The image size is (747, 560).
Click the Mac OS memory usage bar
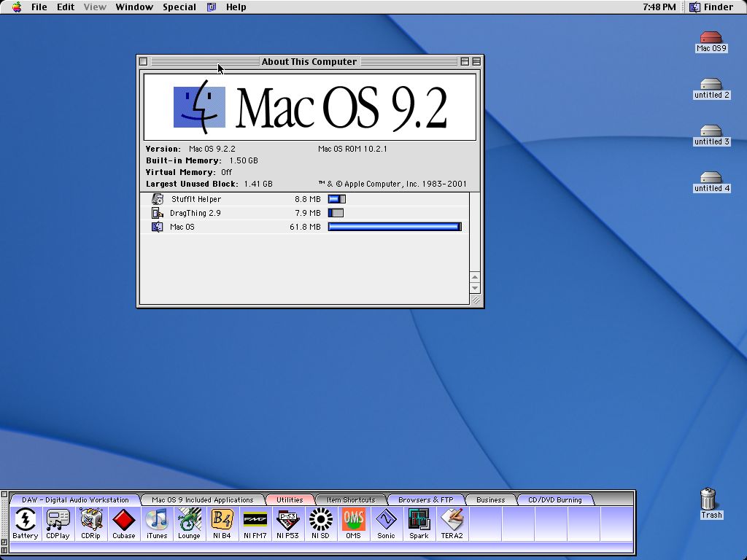click(x=394, y=227)
